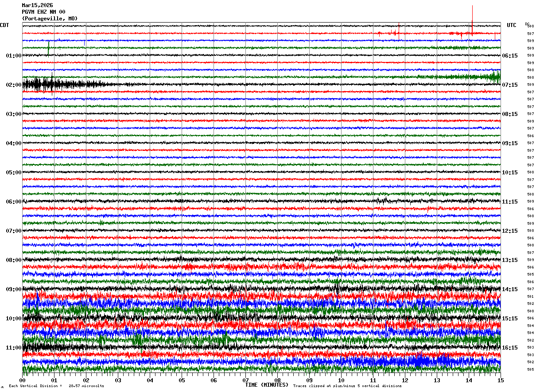The width and height of the screenshot is (536, 392).
Task: Click the location label (Portageville, MO)
Action: click(50, 19)
